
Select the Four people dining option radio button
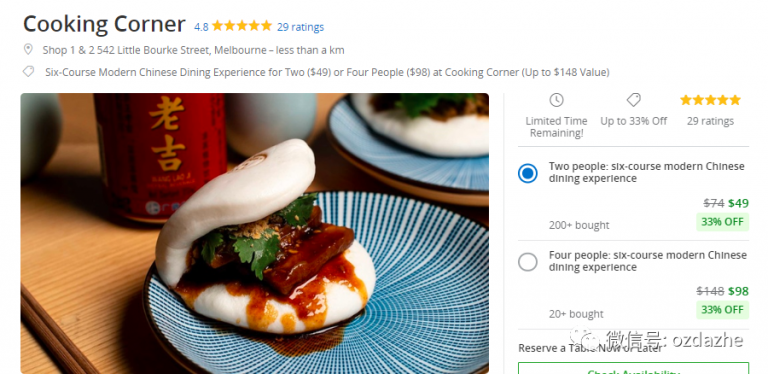click(528, 262)
